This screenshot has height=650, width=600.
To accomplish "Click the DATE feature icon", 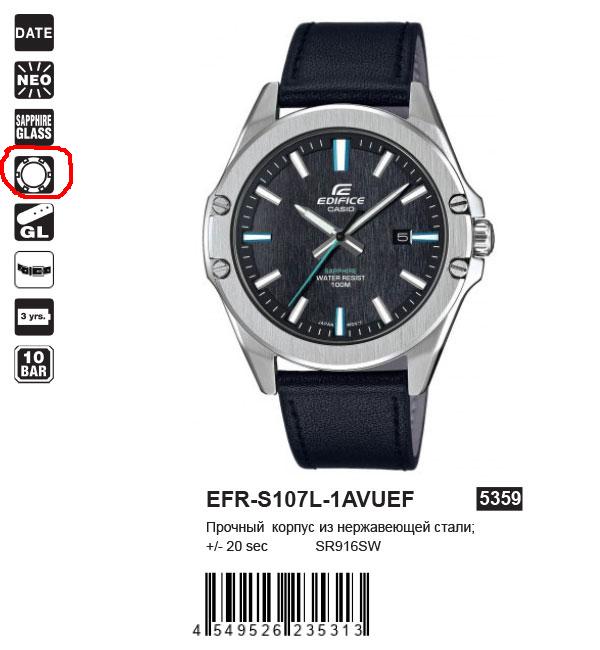I will pyautogui.click(x=34, y=33).
